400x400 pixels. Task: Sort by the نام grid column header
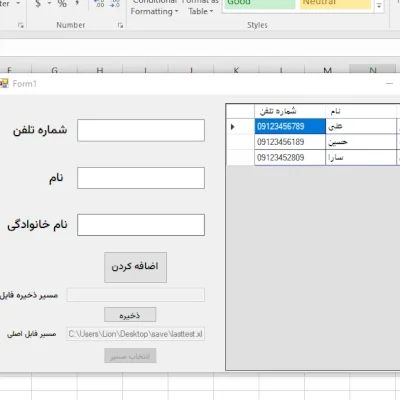(361, 111)
